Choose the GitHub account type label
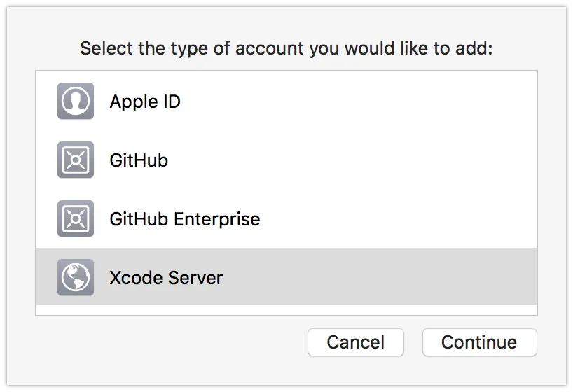573x392 pixels. [x=139, y=160]
